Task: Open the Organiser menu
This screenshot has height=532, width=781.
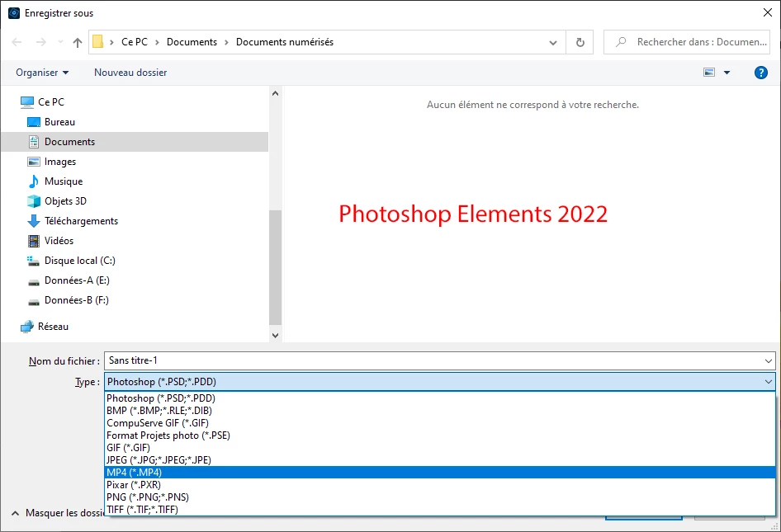Action: pyautogui.click(x=42, y=73)
